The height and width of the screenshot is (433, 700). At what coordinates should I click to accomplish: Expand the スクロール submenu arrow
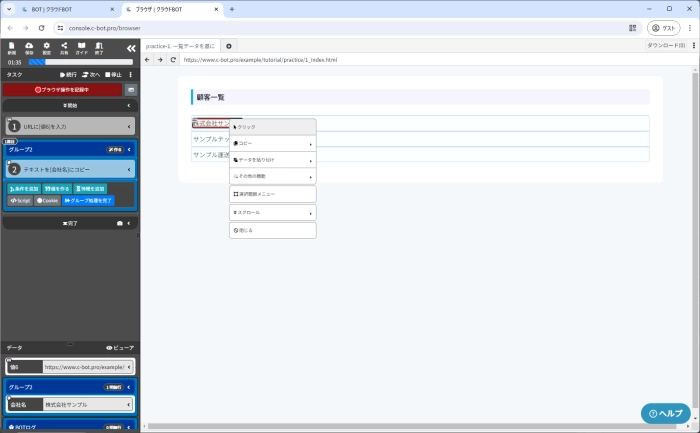272,212
